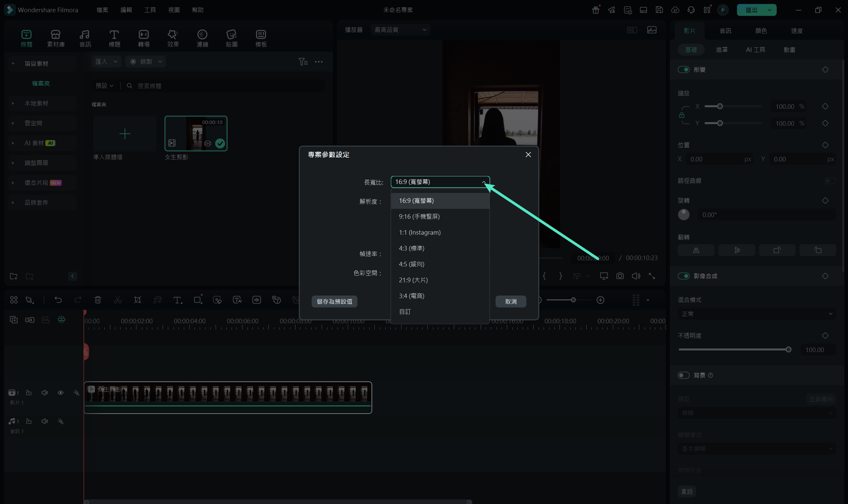Click the gift icon in title bar

click(x=596, y=10)
